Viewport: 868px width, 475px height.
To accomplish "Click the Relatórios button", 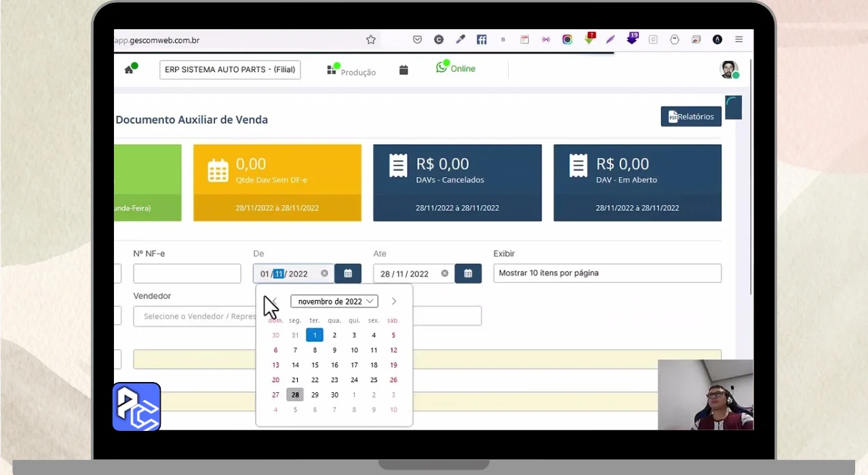I will coord(691,117).
